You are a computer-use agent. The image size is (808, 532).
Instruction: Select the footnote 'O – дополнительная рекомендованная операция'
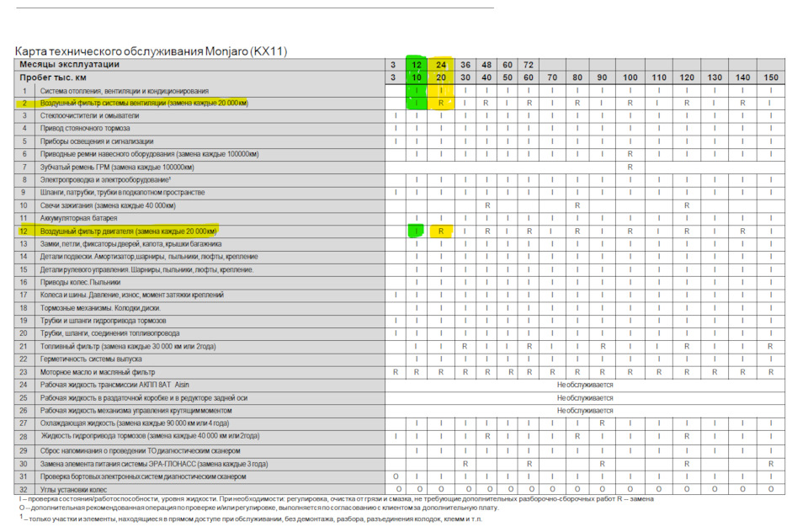tap(258, 508)
